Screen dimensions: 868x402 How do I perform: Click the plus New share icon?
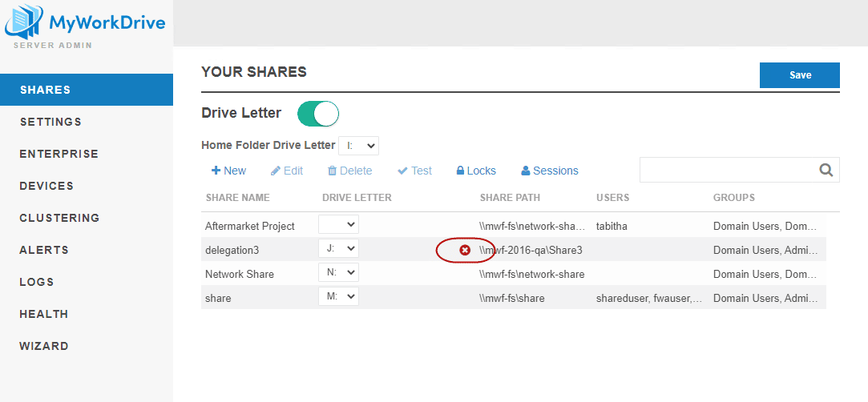coord(216,171)
